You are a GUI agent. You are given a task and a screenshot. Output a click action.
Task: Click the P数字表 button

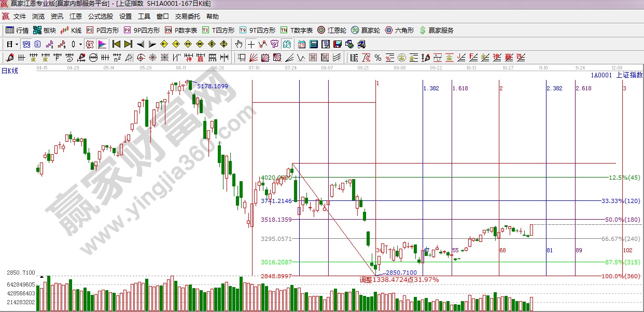coord(181,30)
